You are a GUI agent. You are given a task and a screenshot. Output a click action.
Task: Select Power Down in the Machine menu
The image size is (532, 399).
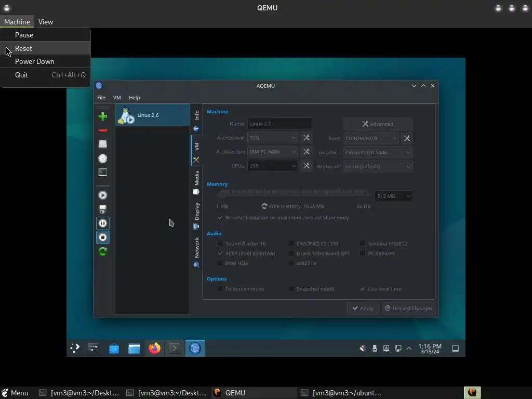pyautogui.click(x=45, y=61)
